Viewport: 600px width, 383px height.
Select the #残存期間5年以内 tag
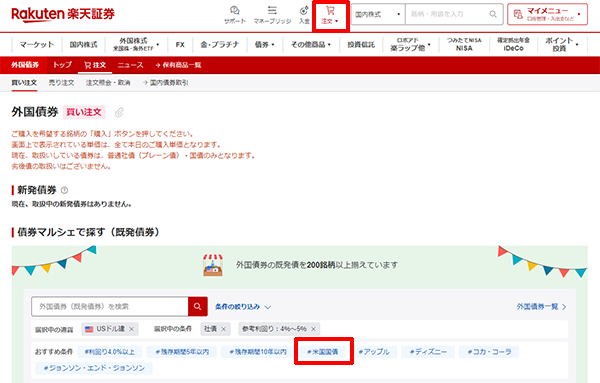tap(182, 352)
